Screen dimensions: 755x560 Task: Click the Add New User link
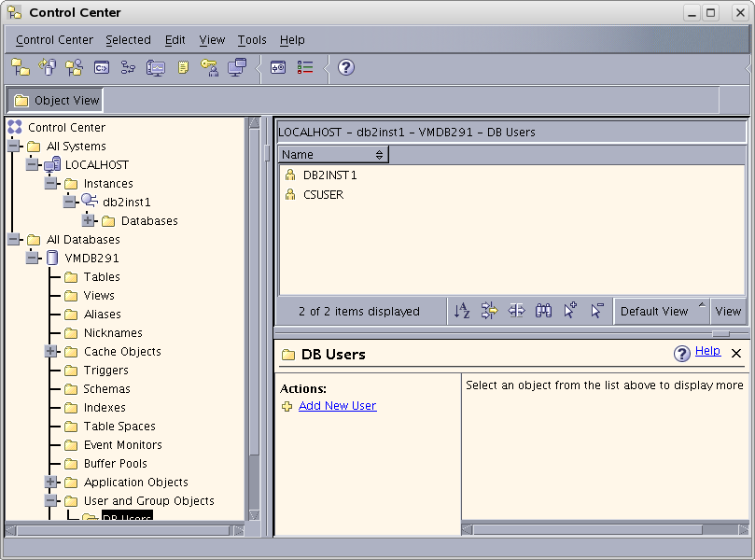coord(337,405)
